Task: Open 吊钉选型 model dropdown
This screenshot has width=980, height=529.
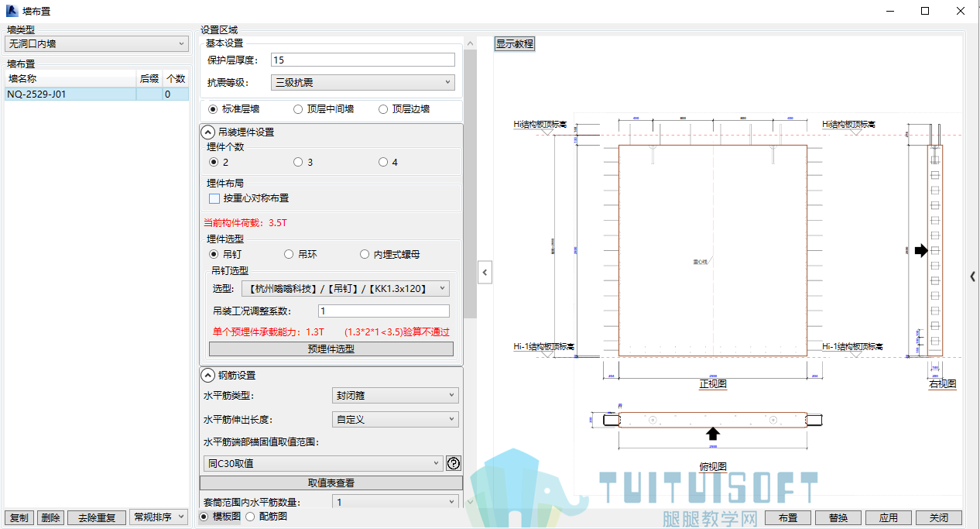Action: click(x=345, y=288)
